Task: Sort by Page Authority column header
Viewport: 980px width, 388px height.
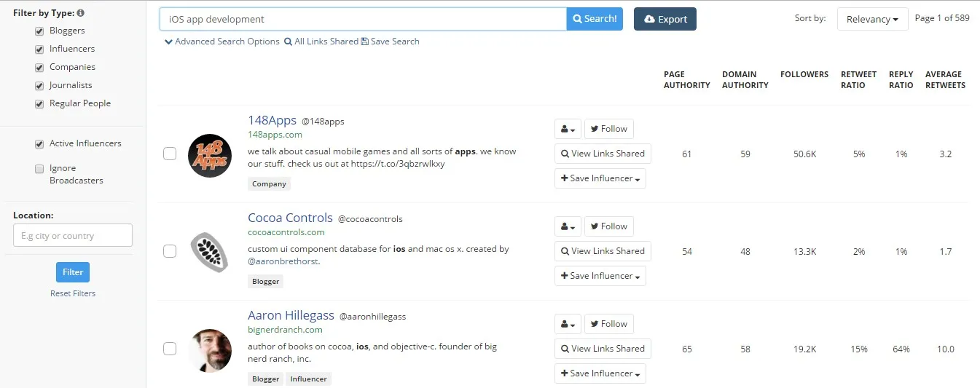Action: pyautogui.click(x=686, y=80)
